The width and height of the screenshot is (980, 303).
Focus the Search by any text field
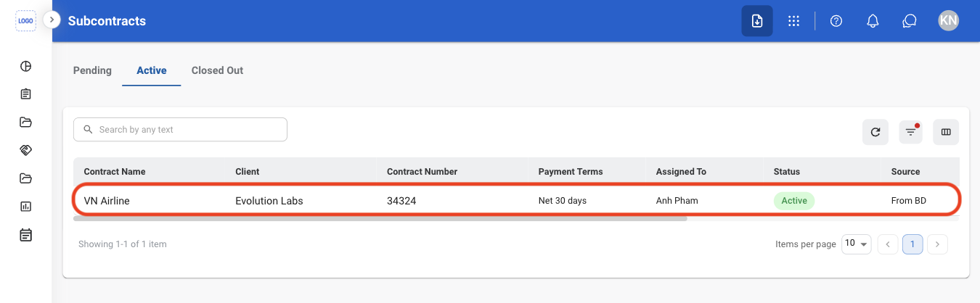pyautogui.click(x=180, y=130)
